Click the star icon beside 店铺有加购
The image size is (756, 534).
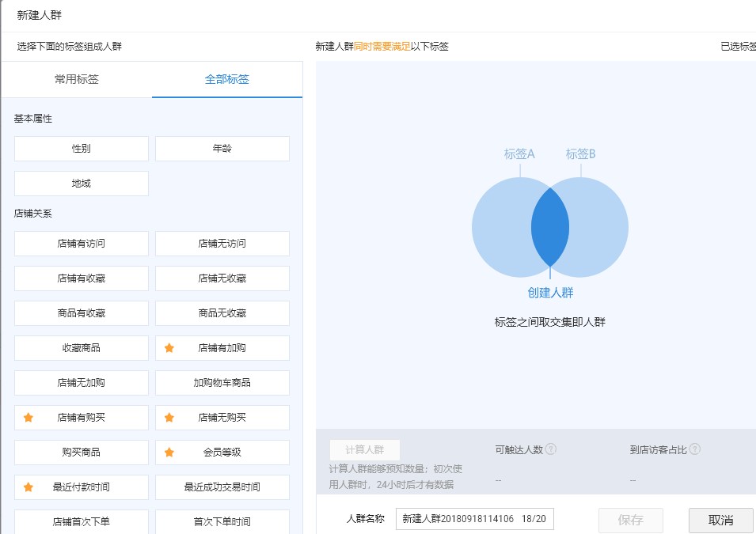coord(169,348)
